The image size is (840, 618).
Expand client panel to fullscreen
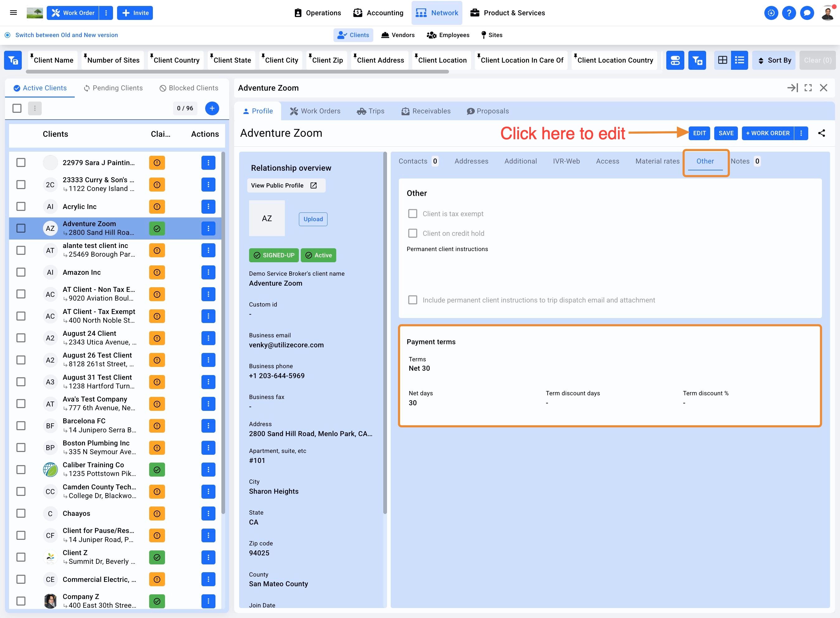(x=808, y=88)
